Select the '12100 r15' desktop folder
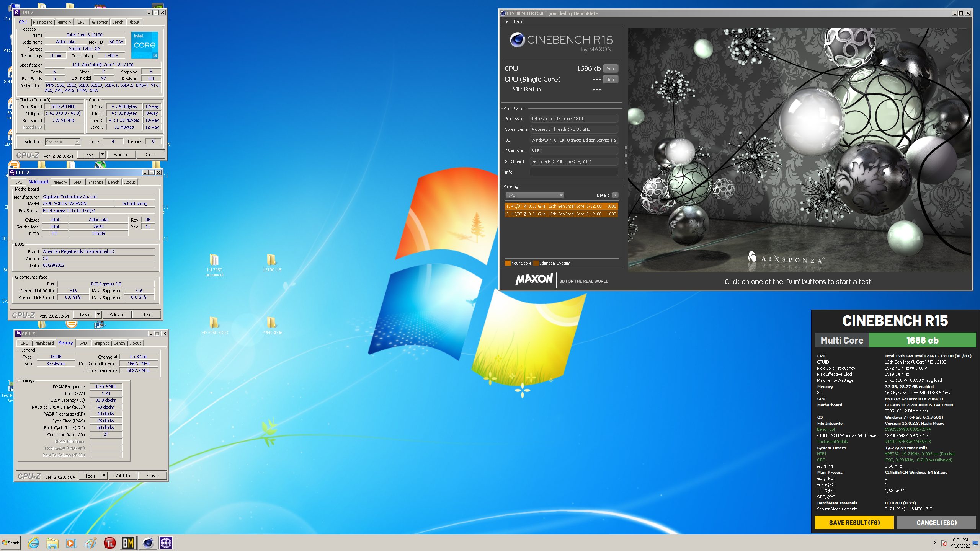Image resolution: width=980 pixels, height=551 pixels. [x=272, y=262]
